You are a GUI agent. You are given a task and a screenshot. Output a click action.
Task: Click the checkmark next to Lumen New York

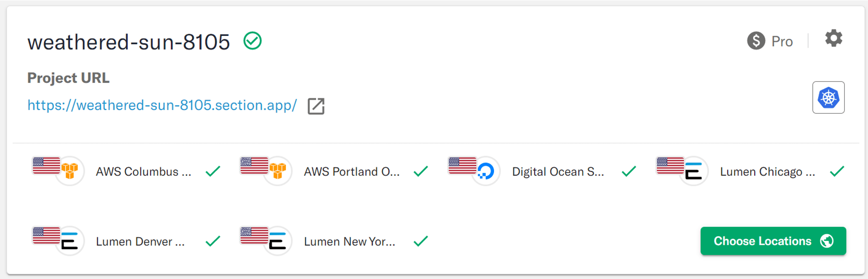(x=421, y=241)
